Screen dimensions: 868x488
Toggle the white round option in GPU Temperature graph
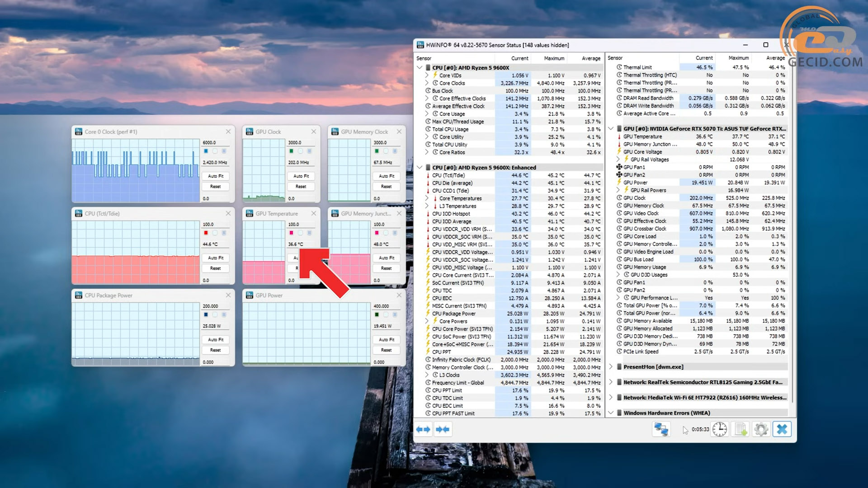coord(301,233)
